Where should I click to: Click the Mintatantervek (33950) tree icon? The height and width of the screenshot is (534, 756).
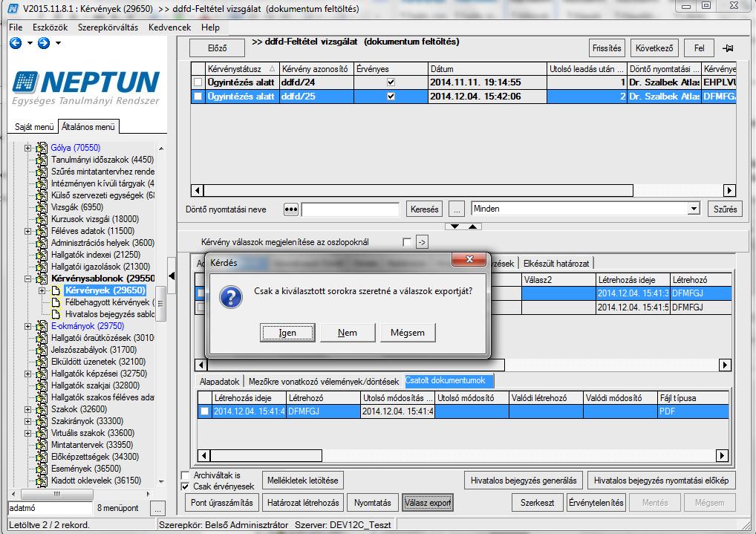42,445
